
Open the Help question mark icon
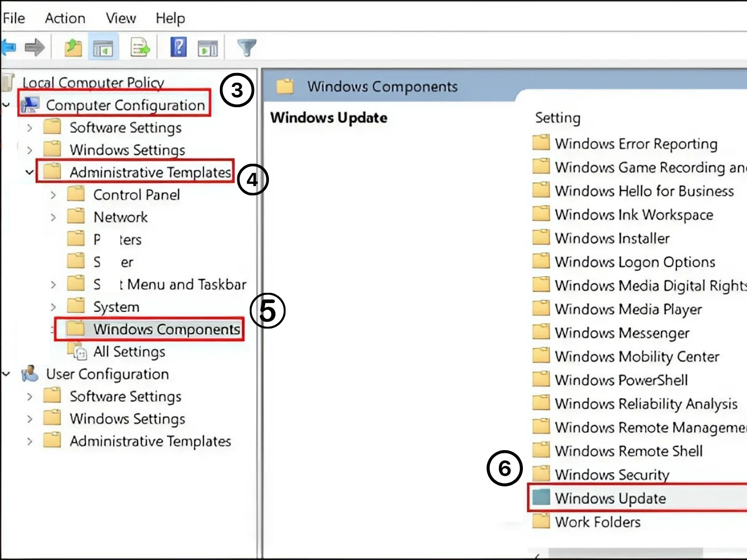coord(178,47)
